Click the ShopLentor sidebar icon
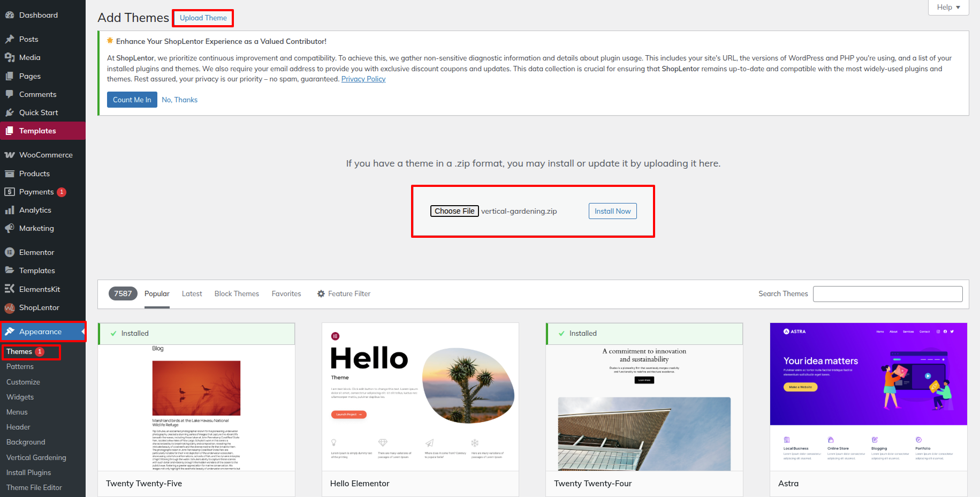 9,307
